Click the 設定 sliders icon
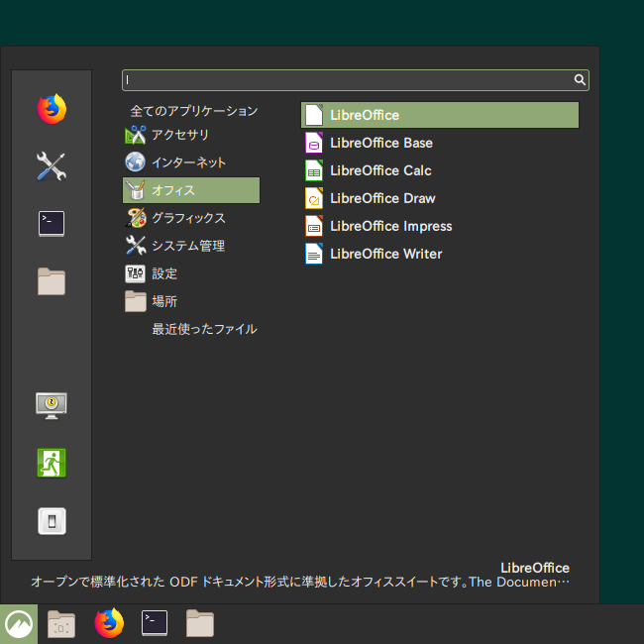The image size is (644, 644). (x=135, y=273)
